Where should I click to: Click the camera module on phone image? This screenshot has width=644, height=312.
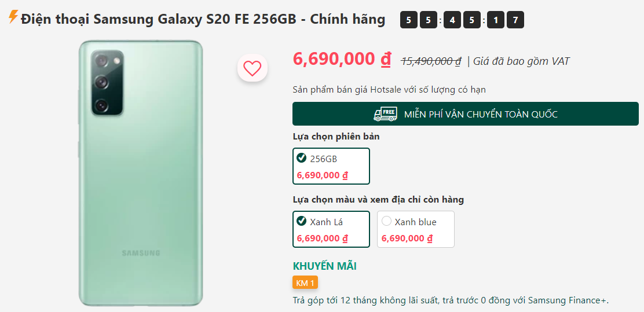click(107, 83)
